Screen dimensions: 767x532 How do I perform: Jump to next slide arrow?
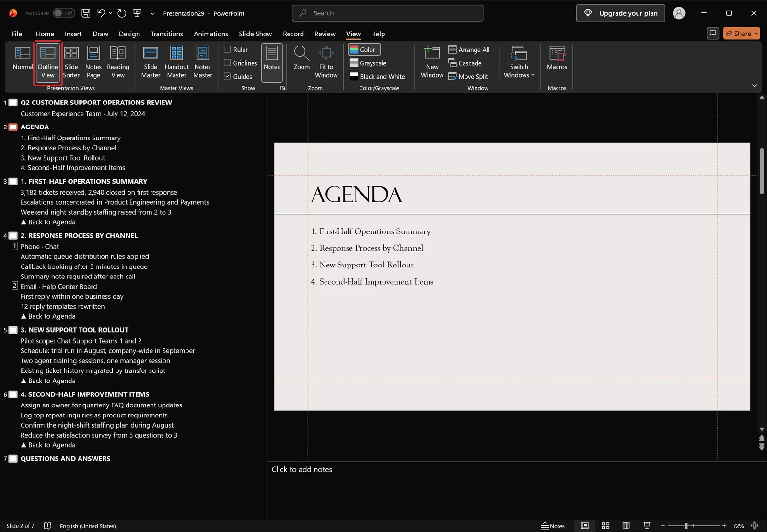pos(762,447)
